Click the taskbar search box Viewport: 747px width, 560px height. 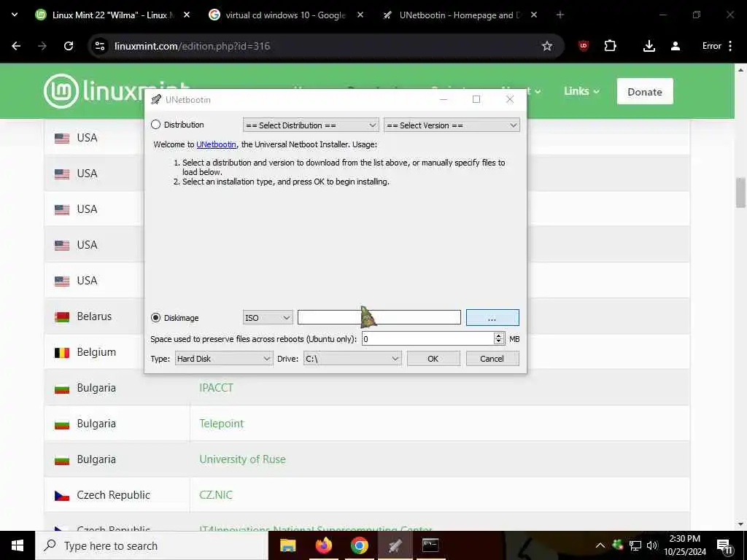tap(152, 545)
